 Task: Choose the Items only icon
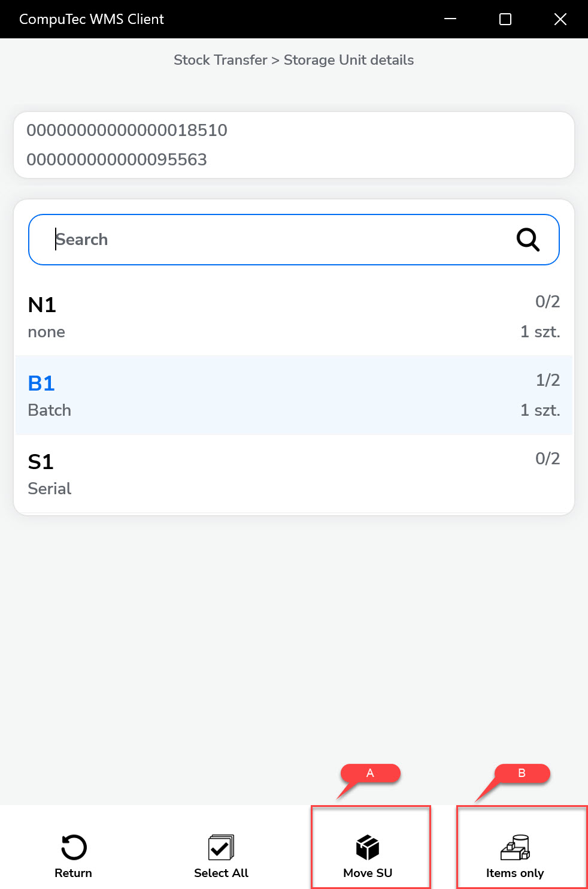tap(515, 847)
